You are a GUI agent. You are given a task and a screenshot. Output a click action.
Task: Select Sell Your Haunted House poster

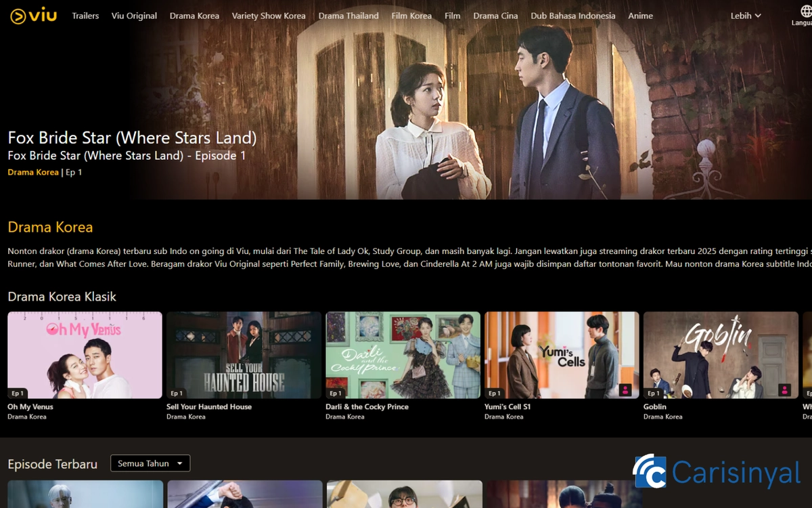(x=244, y=355)
